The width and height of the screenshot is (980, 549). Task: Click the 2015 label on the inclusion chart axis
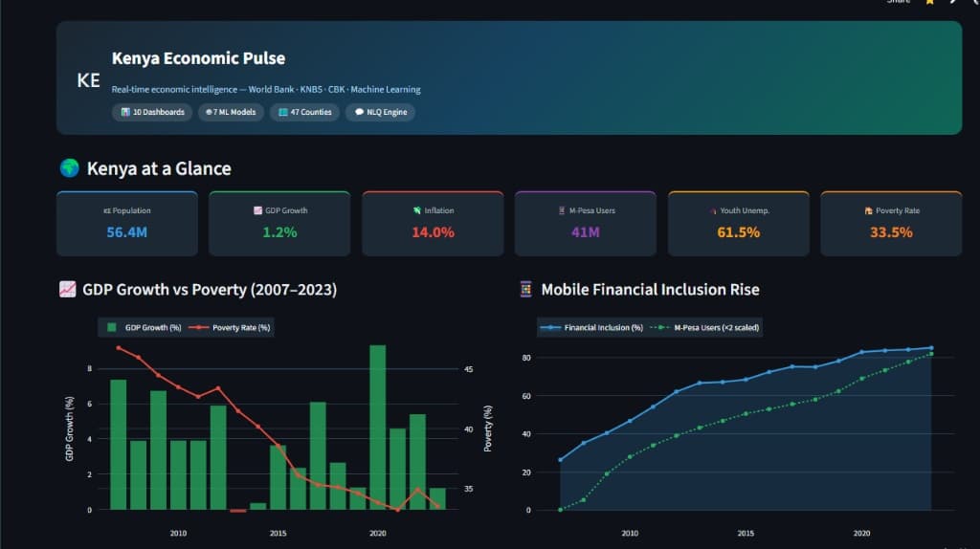pos(746,533)
